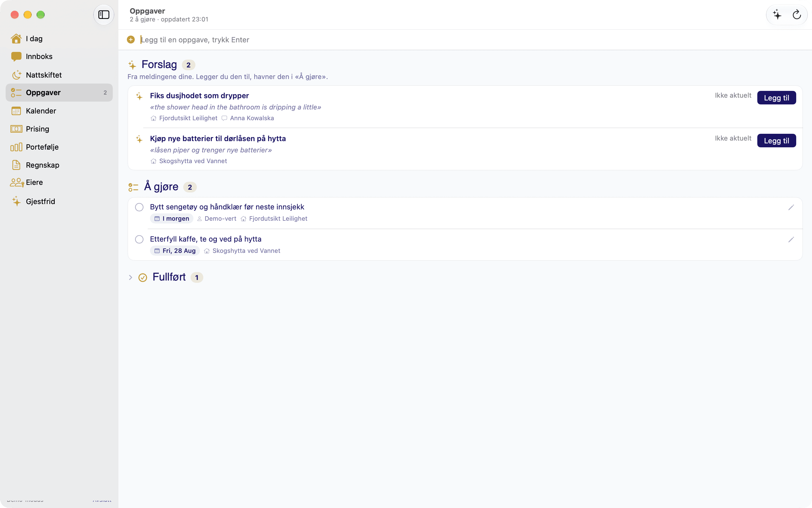Screen dimensions: 812x508
Task: Click the Anna Kowalska sender label
Action: point(252,118)
